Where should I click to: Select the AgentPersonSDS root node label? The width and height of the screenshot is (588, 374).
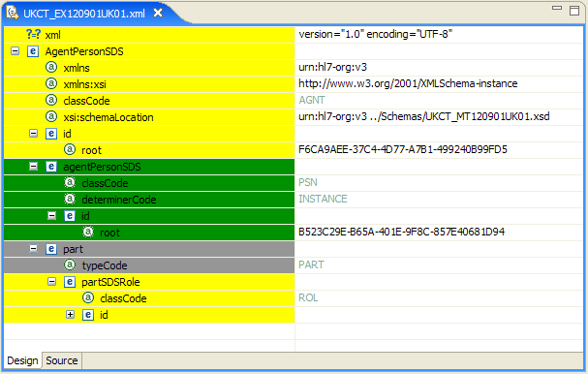[84, 51]
